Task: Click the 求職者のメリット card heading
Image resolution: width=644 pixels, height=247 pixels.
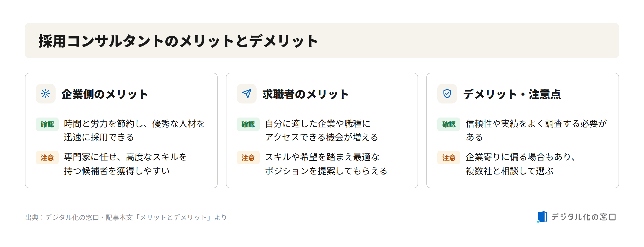Action: pyautogui.click(x=305, y=94)
